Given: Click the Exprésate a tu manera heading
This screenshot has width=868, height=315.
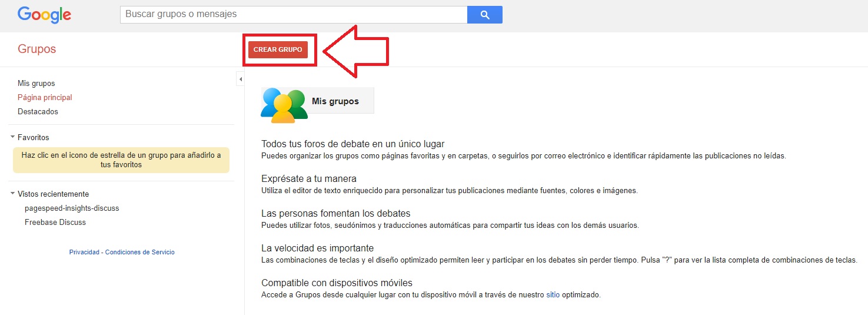Looking at the screenshot, I should (x=309, y=179).
